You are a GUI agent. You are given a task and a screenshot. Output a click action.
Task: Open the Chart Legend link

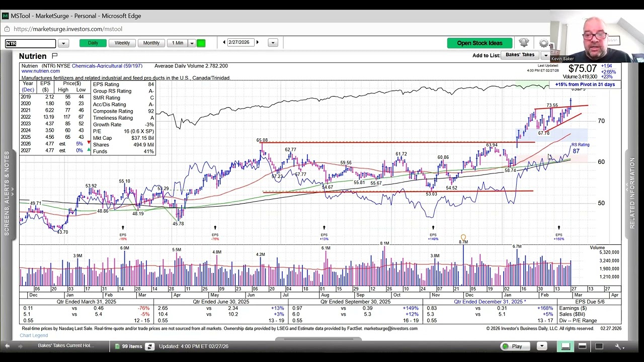(34, 335)
